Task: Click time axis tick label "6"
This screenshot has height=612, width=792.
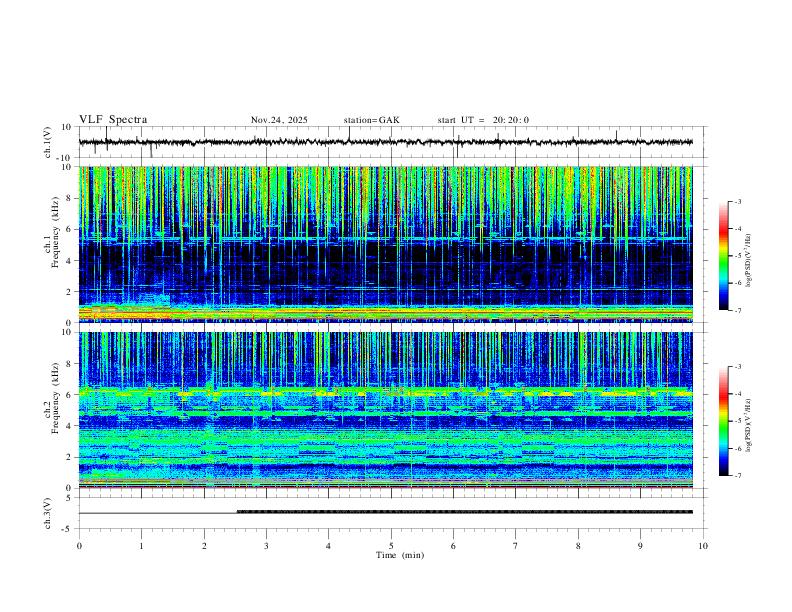Action: pos(453,546)
